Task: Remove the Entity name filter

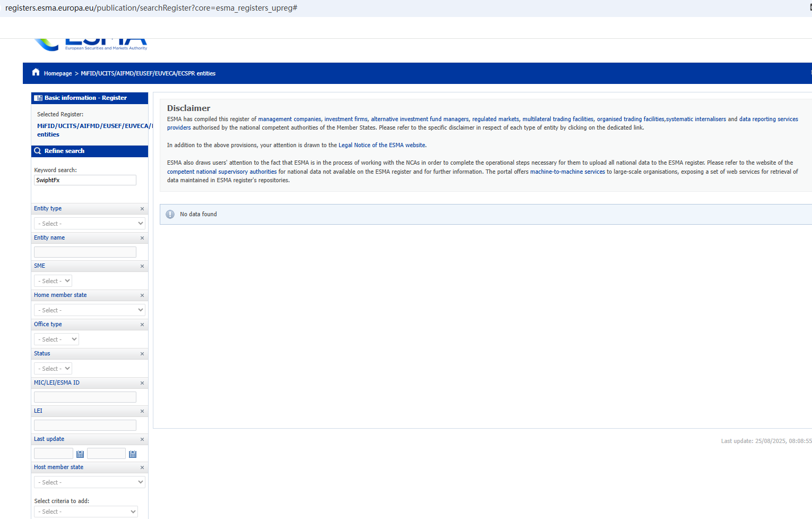Action: coord(142,238)
